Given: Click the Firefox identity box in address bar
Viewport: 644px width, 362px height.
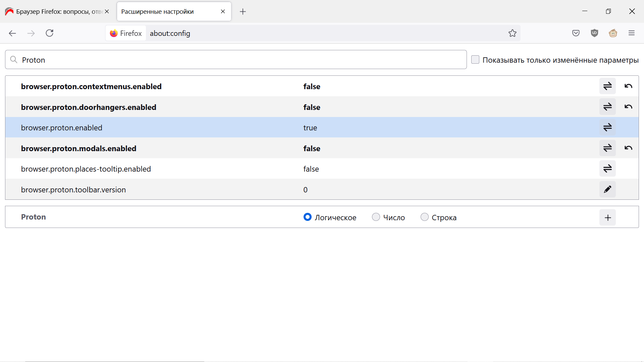Looking at the screenshot, I should click(126, 33).
